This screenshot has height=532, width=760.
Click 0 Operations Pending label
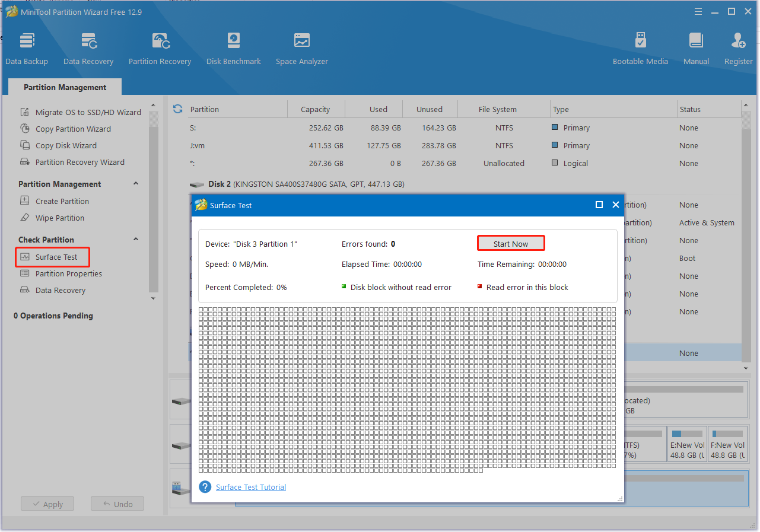(53, 316)
